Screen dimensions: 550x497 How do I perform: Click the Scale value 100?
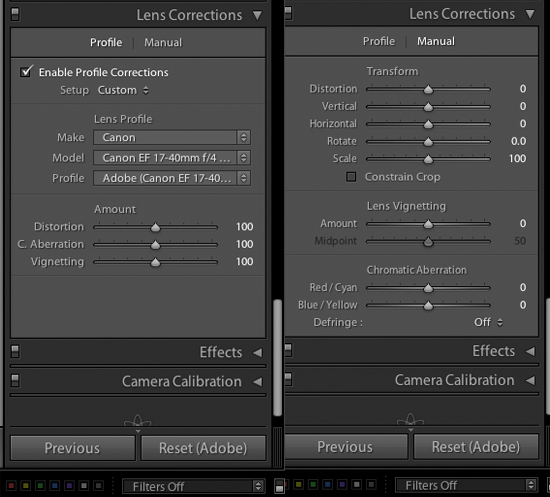[x=517, y=159]
